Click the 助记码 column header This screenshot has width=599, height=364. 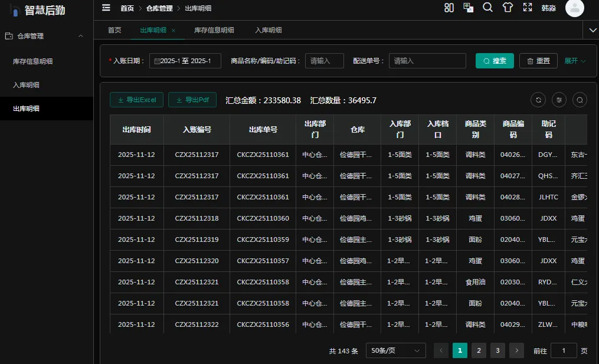pyautogui.click(x=549, y=129)
